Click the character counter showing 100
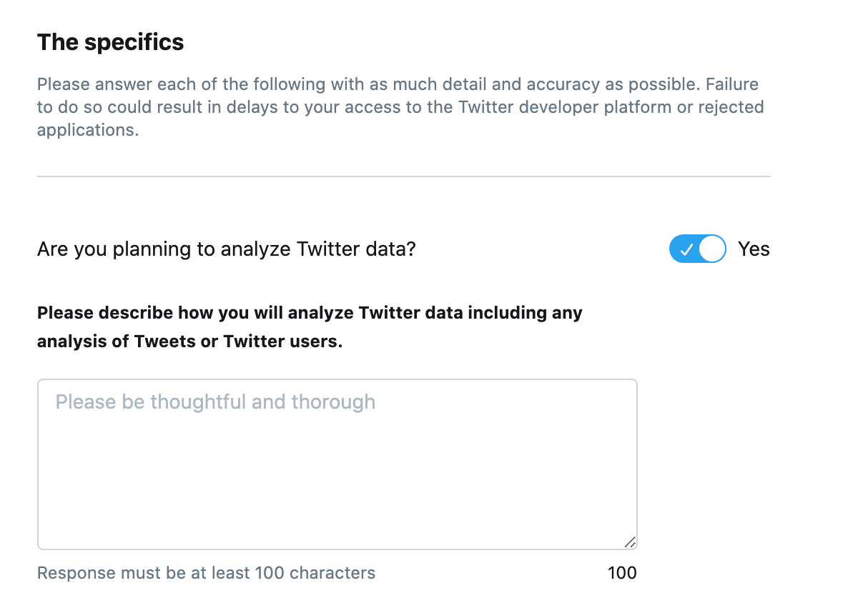The height and width of the screenshot is (603, 868). pos(622,573)
